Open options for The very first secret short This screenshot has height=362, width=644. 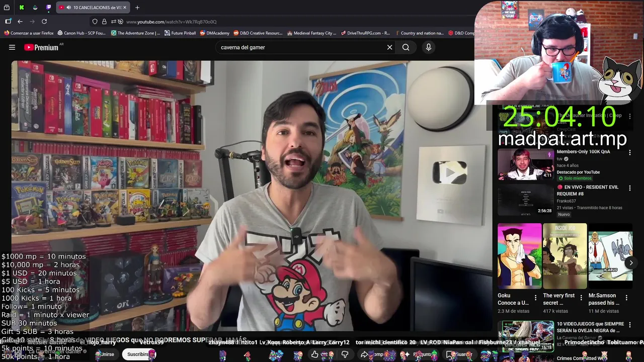(x=581, y=298)
